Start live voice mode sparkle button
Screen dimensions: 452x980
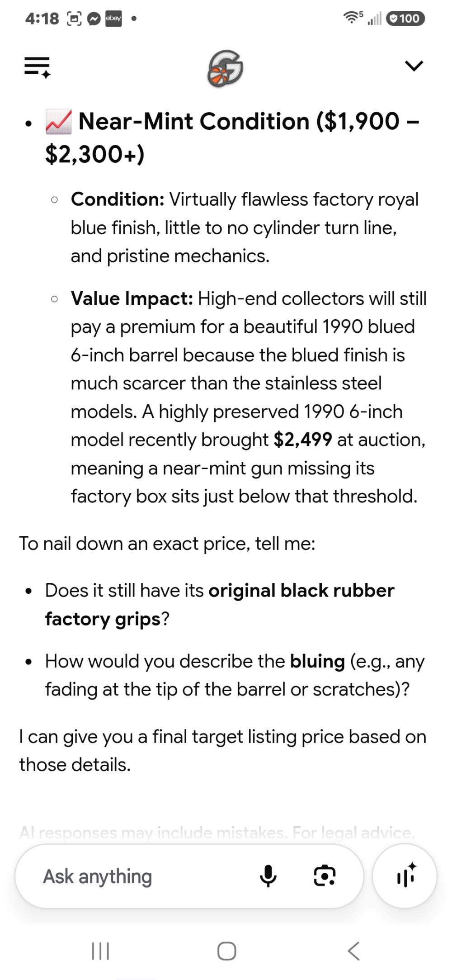(405, 876)
